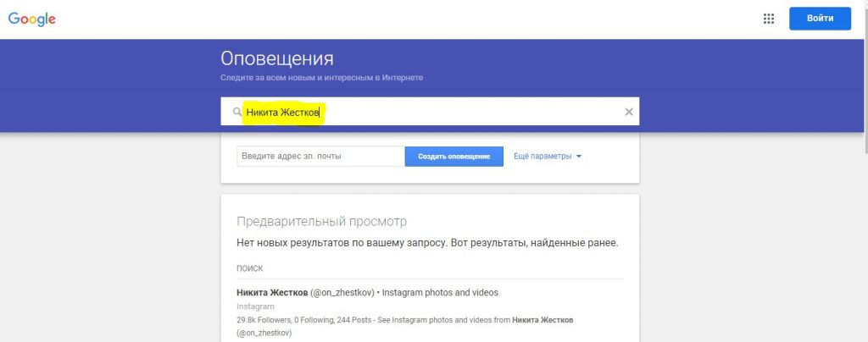Image resolution: width=868 pixels, height=342 pixels.
Task: Expand the Ещё параметры dropdown
Action: tap(548, 157)
